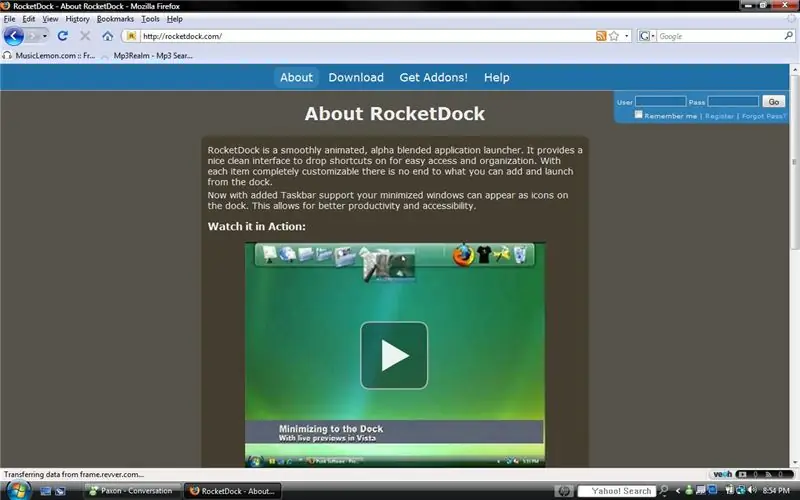Click the search magnifier icon

pyautogui.click(x=788, y=36)
